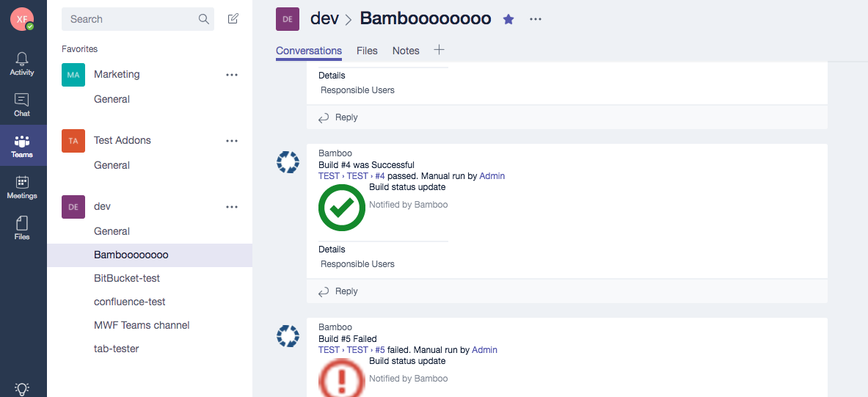The width and height of the screenshot is (868, 397).
Task: Open General channel under dev
Action: coord(112,231)
